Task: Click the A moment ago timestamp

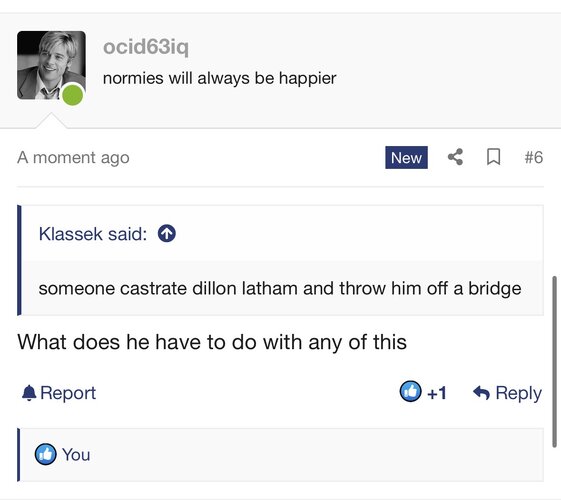Action: 73,158
